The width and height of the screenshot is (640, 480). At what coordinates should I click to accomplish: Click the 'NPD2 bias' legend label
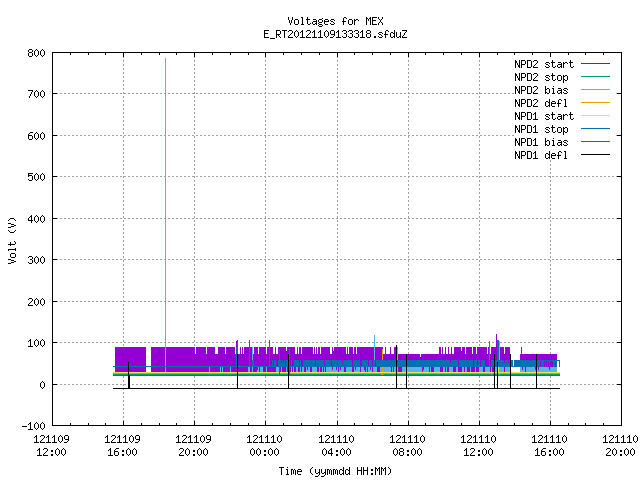[541, 90]
